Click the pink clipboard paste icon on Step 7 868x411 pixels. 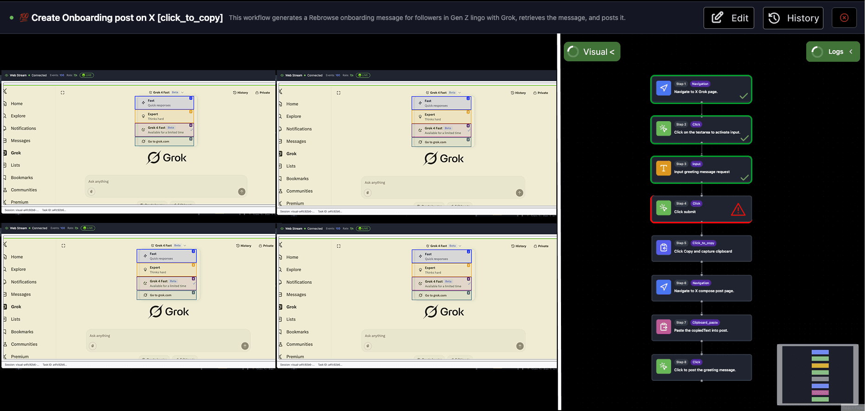coord(664,326)
